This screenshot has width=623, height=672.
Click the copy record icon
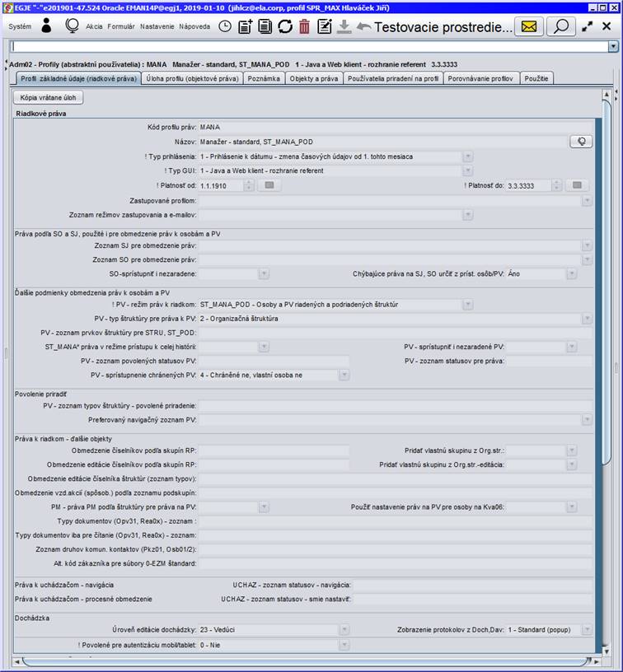click(265, 26)
